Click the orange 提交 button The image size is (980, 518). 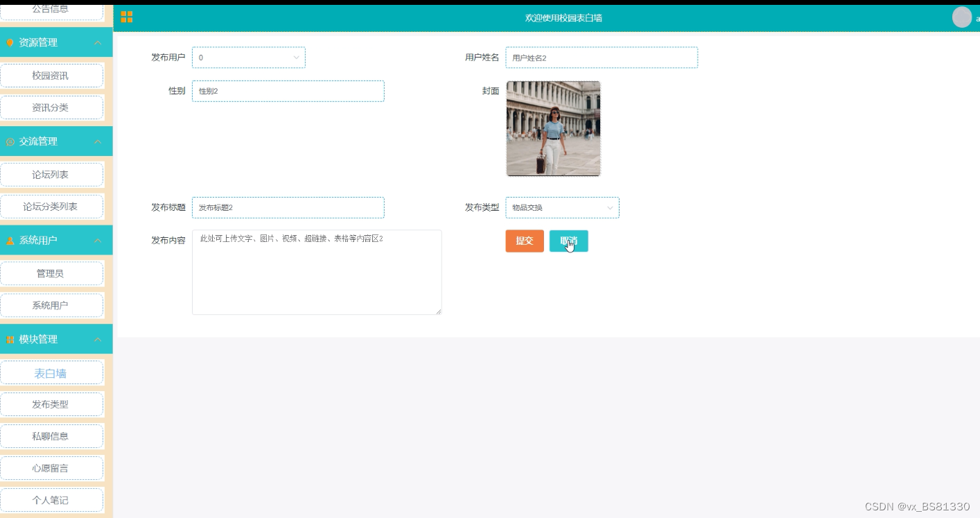pos(525,241)
